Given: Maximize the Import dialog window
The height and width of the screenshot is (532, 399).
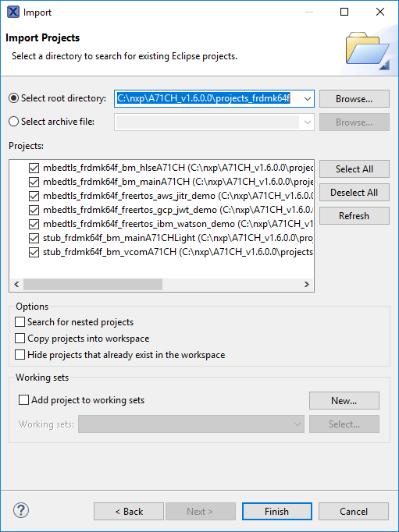Looking at the screenshot, I should (x=344, y=12).
